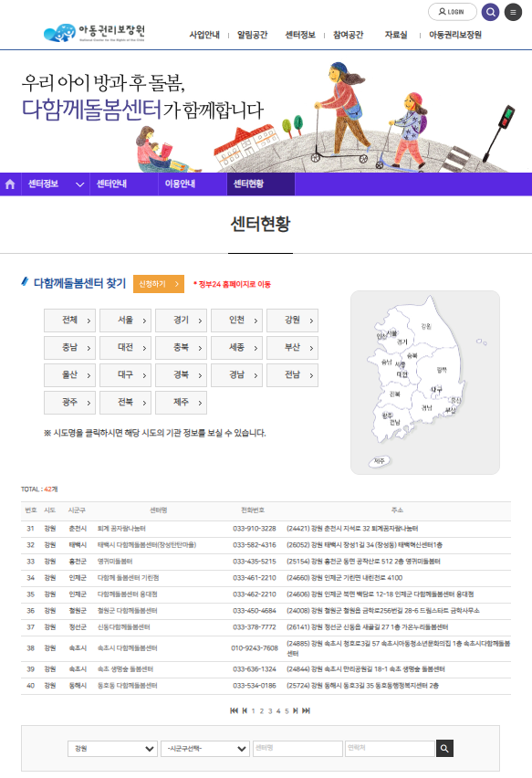Select center name 퇴계 꿈자람나눔터
Image resolution: width=532 pixels, height=778 pixels.
point(121,529)
